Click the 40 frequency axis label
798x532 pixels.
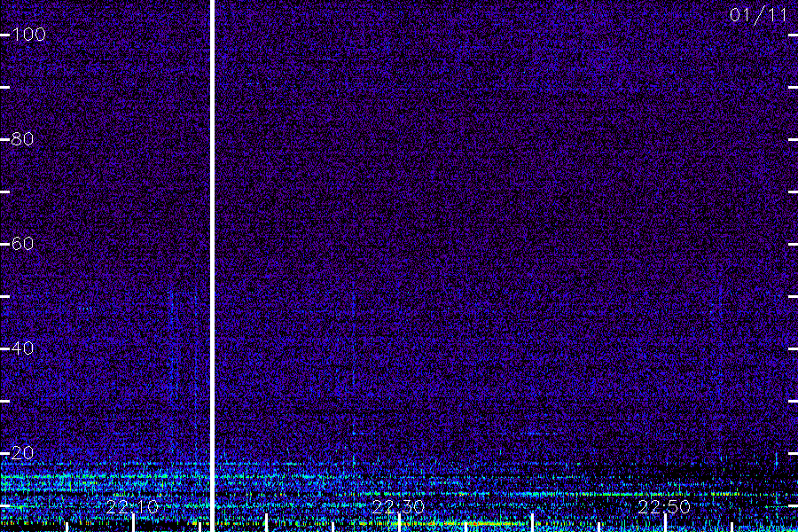[22, 348]
